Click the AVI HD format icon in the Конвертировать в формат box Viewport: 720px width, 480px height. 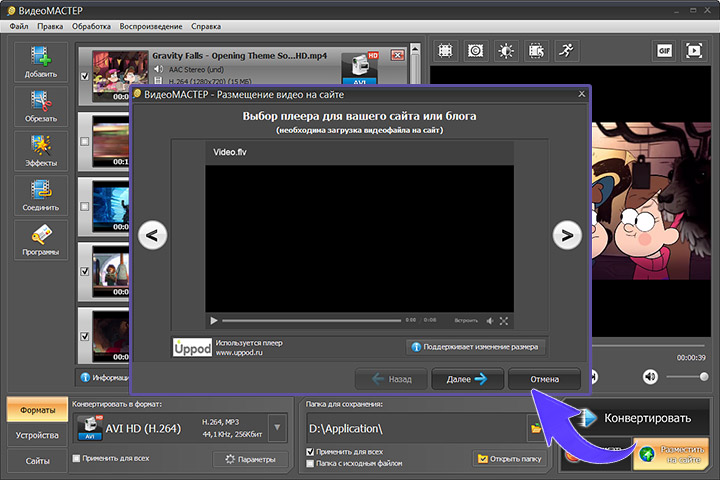click(90, 428)
